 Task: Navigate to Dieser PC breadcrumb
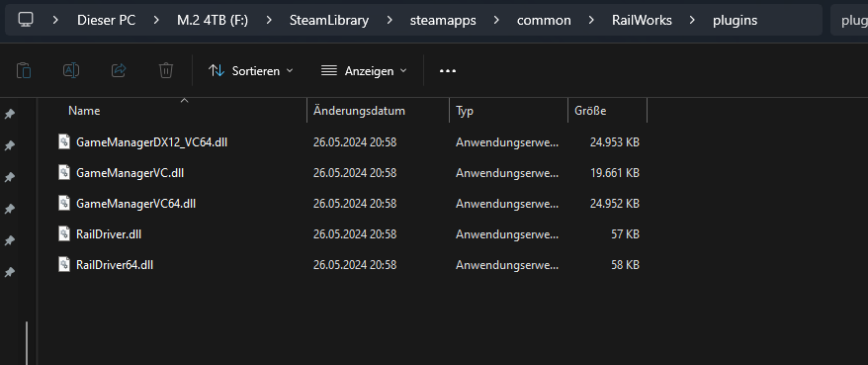107,21
